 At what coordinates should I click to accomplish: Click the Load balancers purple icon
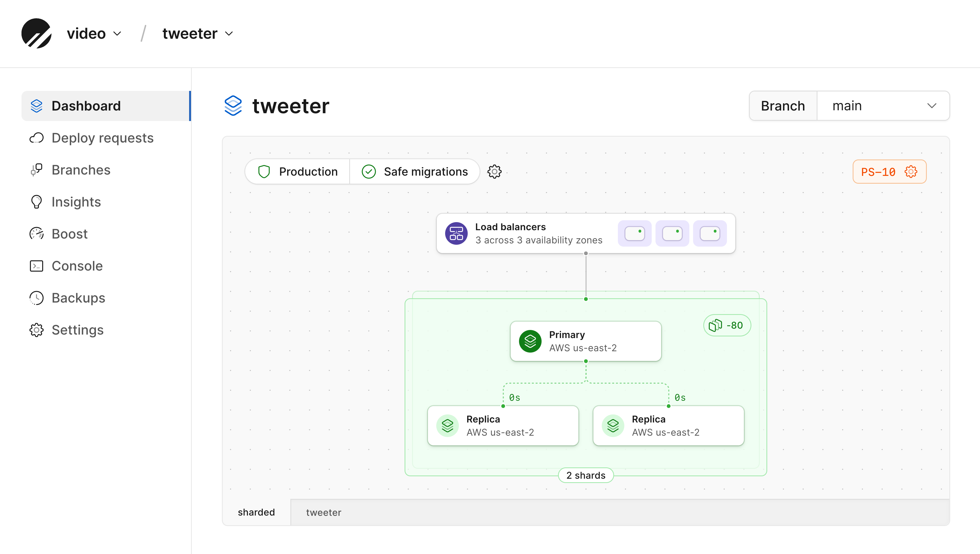tap(456, 233)
